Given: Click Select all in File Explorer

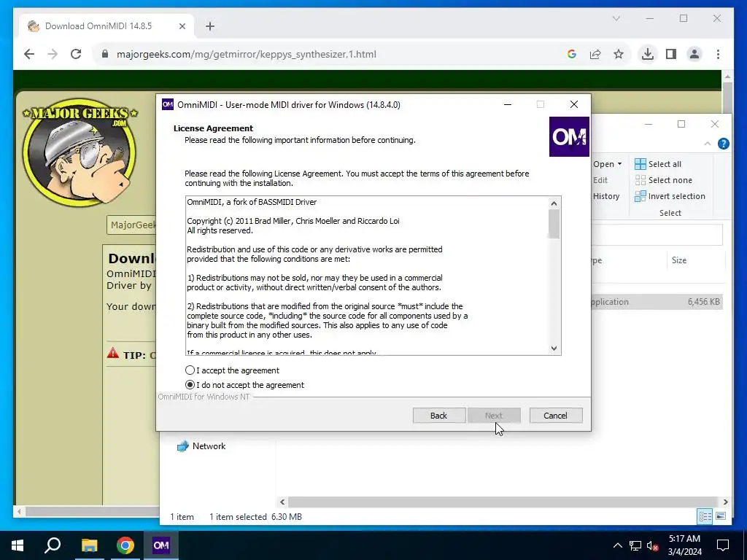Looking at the screenshot, I should pos(658,164).
